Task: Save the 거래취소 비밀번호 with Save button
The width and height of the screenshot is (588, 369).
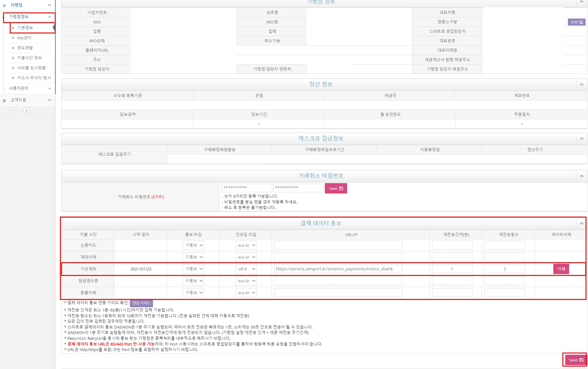Action: tap(336, 188)
